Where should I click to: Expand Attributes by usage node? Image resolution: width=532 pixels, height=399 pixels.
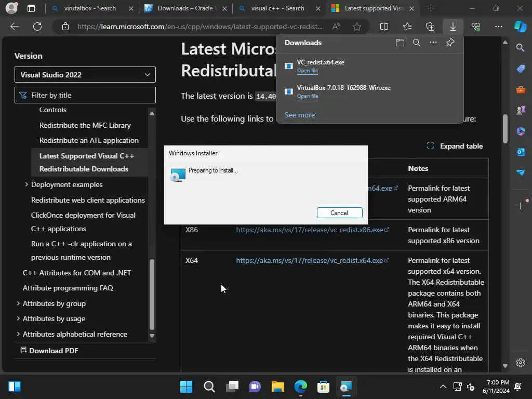18,318
